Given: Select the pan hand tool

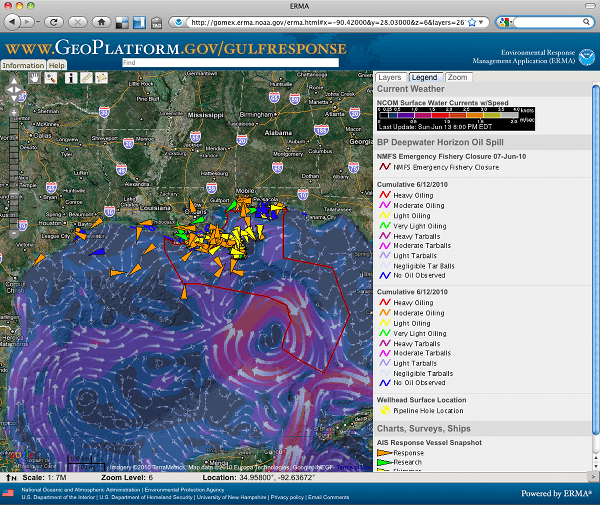Looking at the screenshot, I should tap(34, 78).
